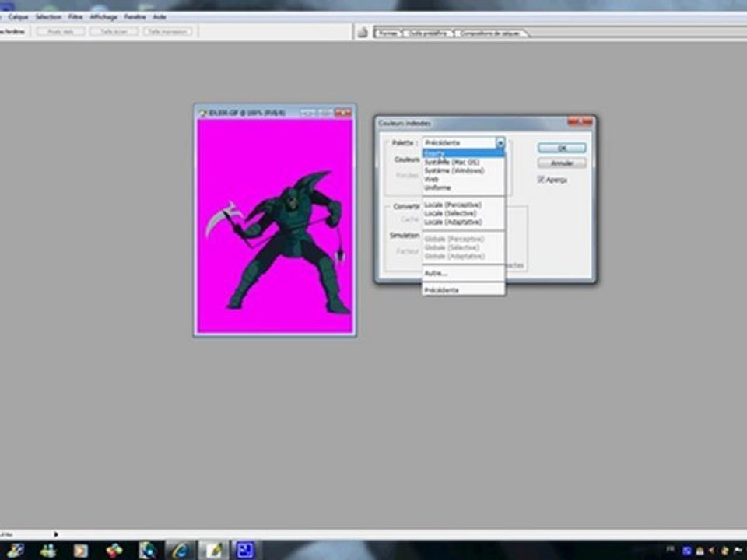Screen dimensions: 747x560
Task: Open the Sélection menu
Action: tap(48, 16)
